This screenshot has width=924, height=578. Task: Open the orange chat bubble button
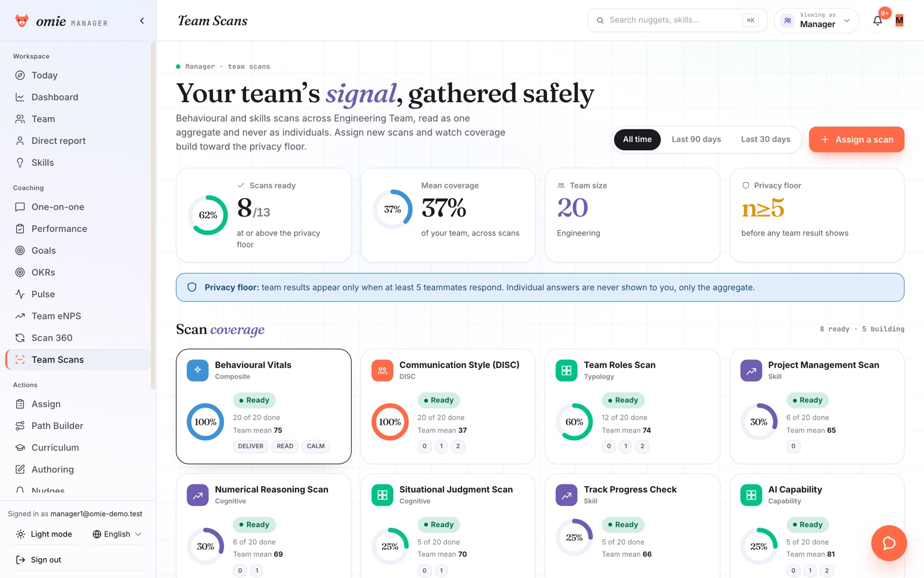(889, 543)
